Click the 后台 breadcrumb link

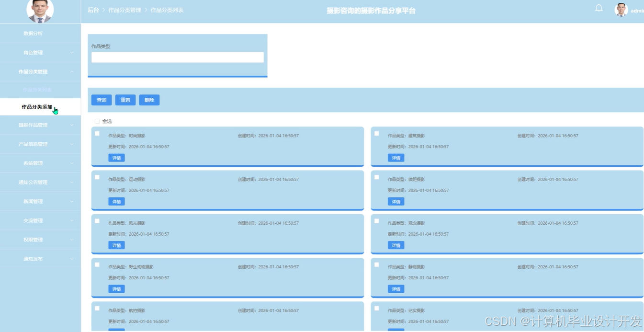[x=93, y=10]
